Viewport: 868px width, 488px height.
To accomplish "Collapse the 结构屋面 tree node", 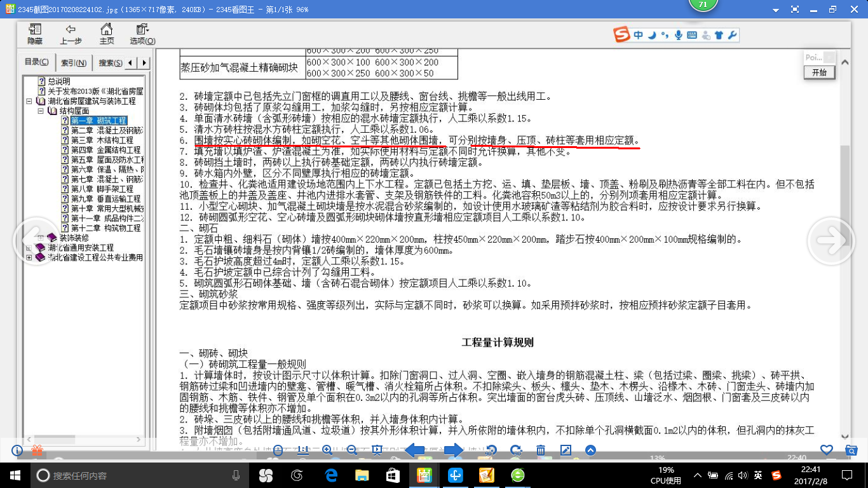I will (40, 111).
